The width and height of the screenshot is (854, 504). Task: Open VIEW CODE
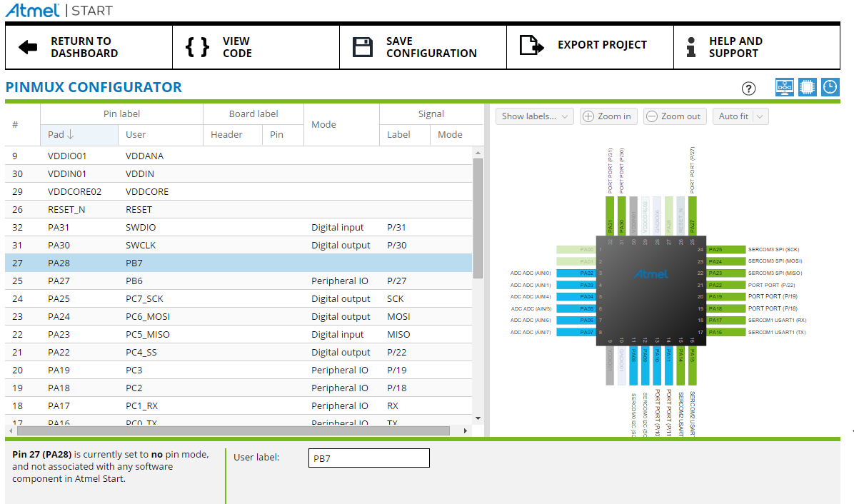coord(256,47)
